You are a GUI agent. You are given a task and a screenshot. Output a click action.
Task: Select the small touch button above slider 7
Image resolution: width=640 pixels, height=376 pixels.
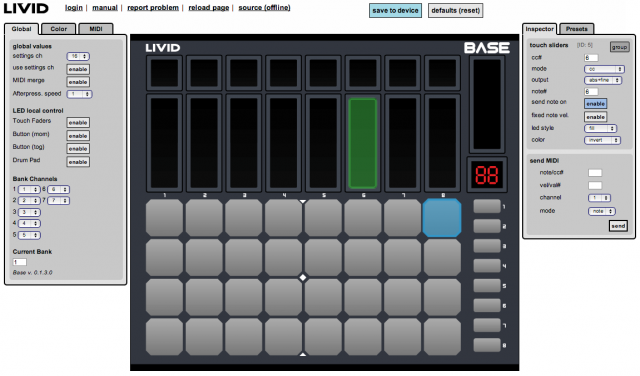tap(402, 73)
